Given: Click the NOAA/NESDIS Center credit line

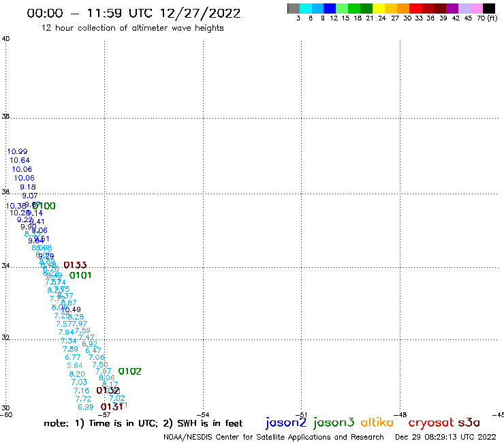Looking at the screenshot, I should (x=274, y=438).
